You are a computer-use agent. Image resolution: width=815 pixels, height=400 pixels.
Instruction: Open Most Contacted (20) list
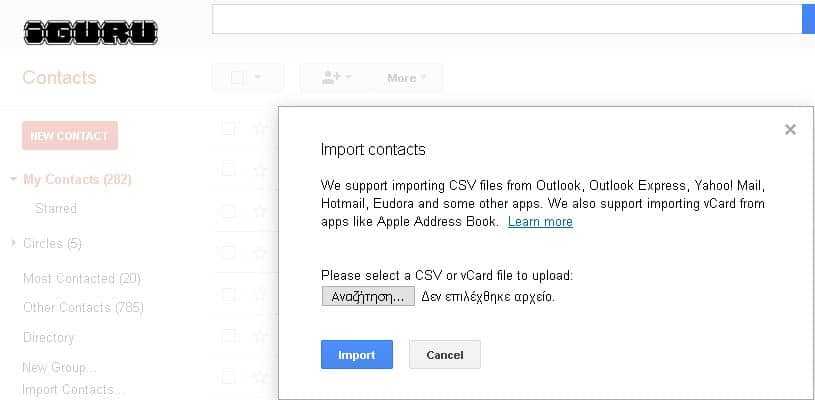(82, 278)
